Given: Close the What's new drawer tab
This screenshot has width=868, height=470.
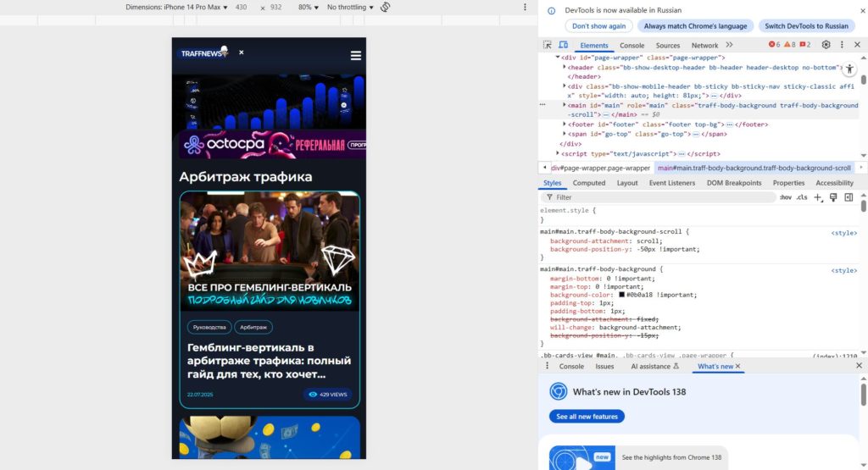Looking at the screenshot, I should [x=737, y=366].
